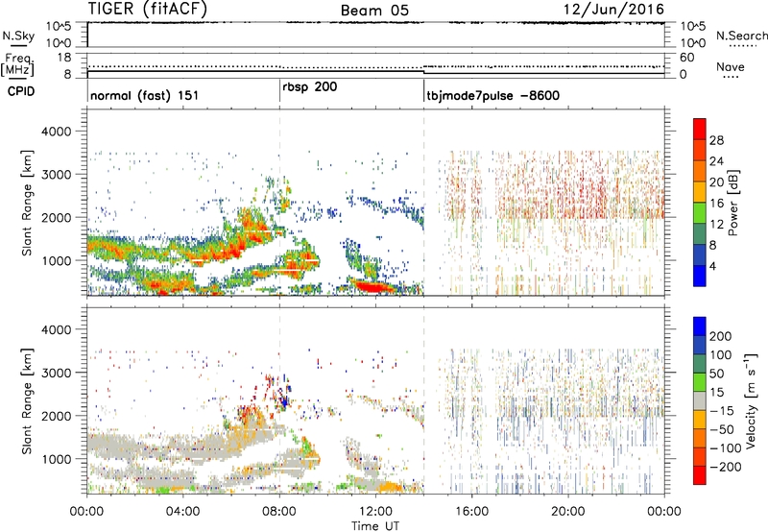Click the red strong echo near 12:00 in power panel
The image size is (768, 532).
(x=372, y=286)
